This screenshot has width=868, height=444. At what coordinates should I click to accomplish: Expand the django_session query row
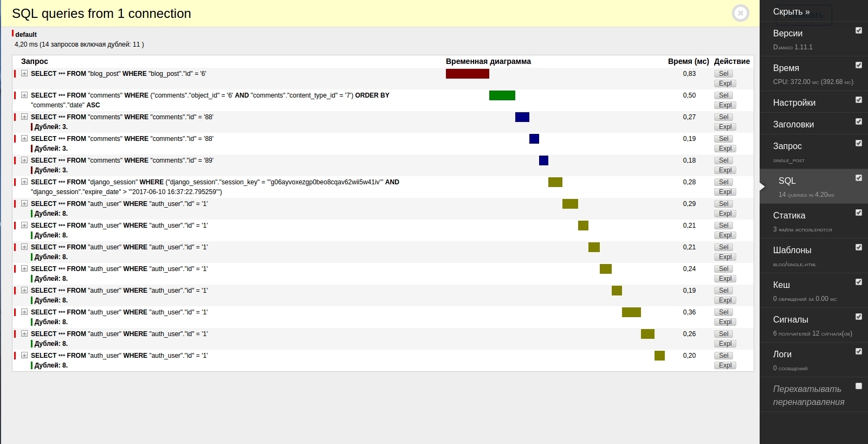(24, 182)
